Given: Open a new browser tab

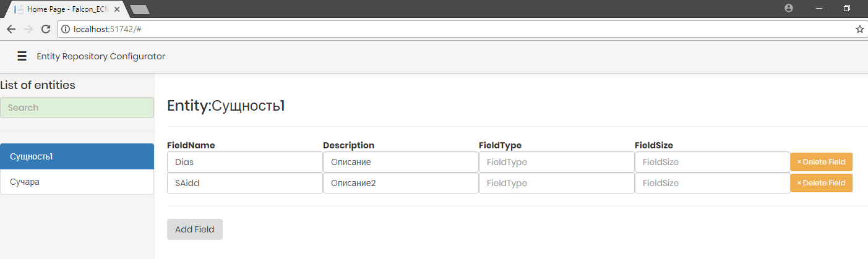Looking at the screenshot, I should (140, 9).
